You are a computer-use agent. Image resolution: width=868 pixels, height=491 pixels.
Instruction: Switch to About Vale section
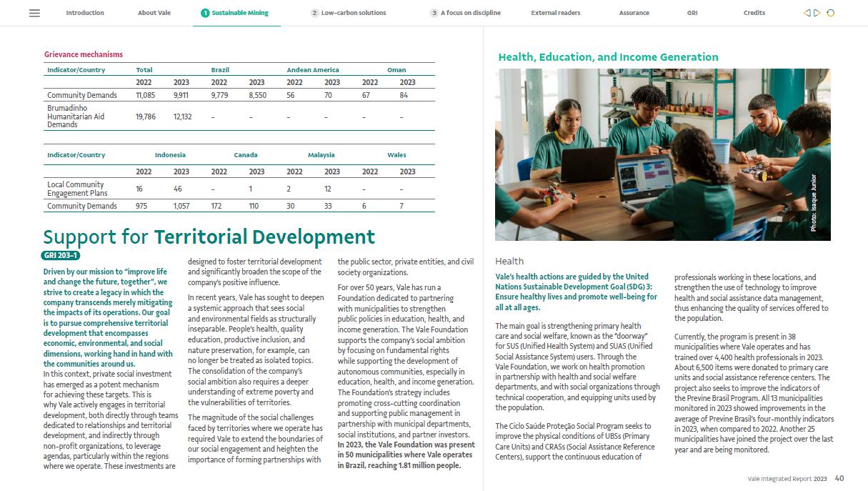click(154, 13)
